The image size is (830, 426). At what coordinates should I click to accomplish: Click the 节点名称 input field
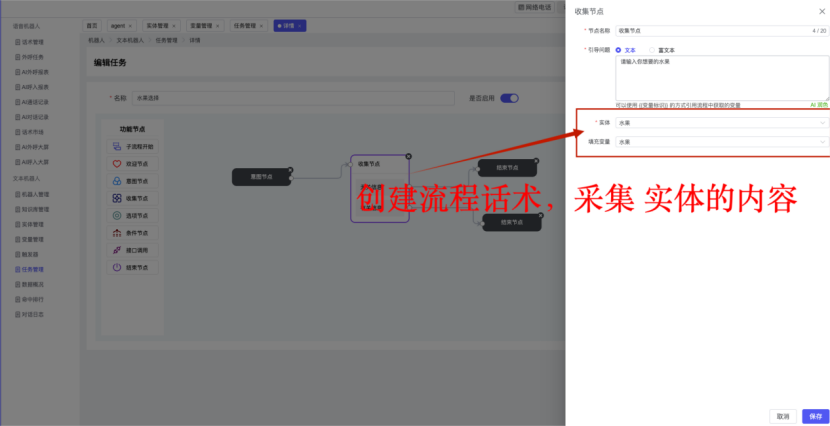[x=710, y=31]
